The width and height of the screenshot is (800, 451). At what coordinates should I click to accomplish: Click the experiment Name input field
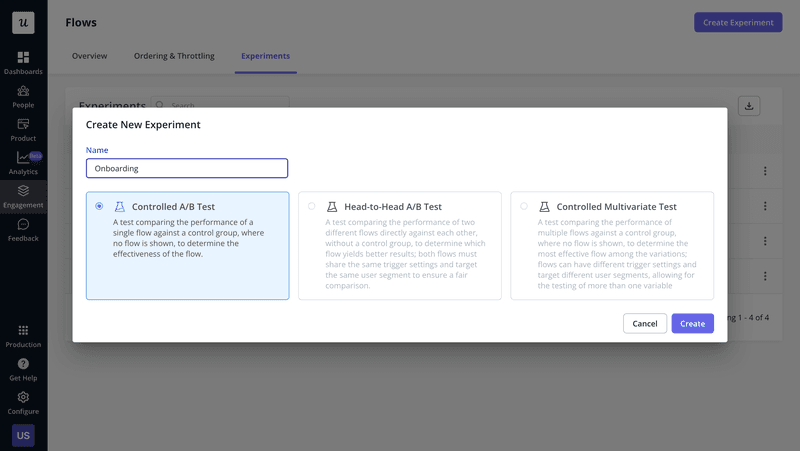coord(187,168)
